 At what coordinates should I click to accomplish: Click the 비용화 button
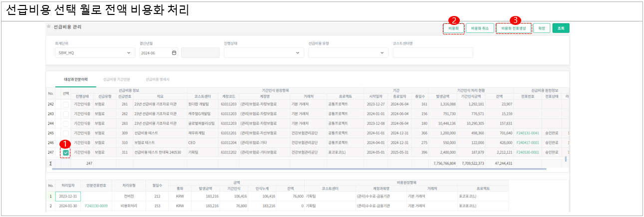point(453,28)
